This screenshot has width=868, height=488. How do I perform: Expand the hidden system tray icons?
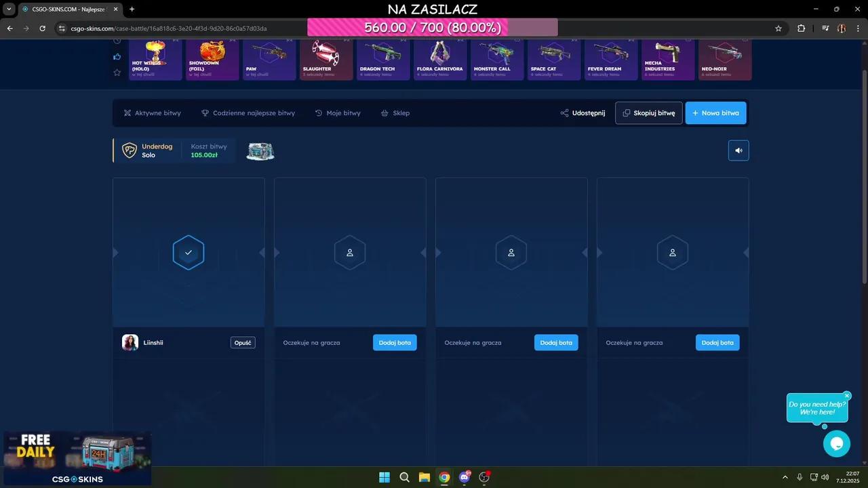785,477
